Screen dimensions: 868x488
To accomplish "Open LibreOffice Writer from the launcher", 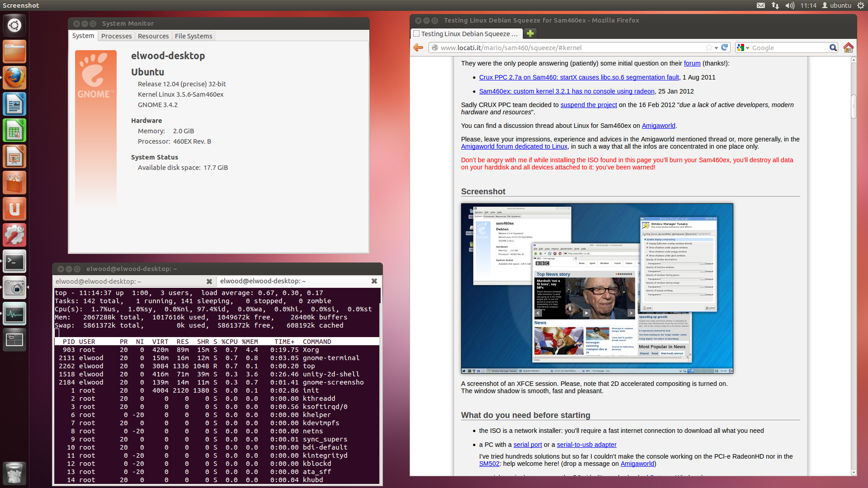I will pos(14,104).
